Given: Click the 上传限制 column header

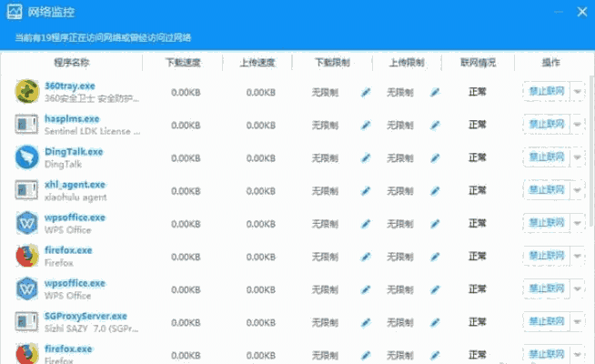Looking at the screenshot, I should pyautogui.click(x=407, y=62).
